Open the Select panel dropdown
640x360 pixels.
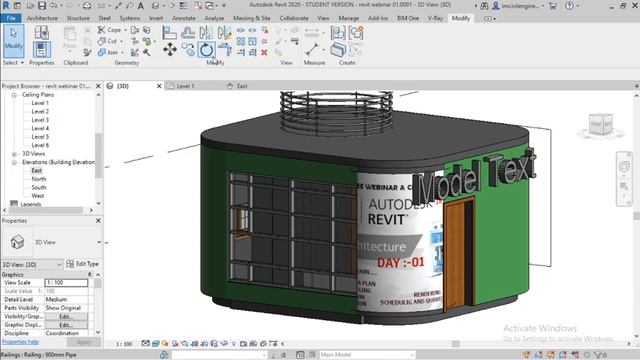click(x=13, y=63)
